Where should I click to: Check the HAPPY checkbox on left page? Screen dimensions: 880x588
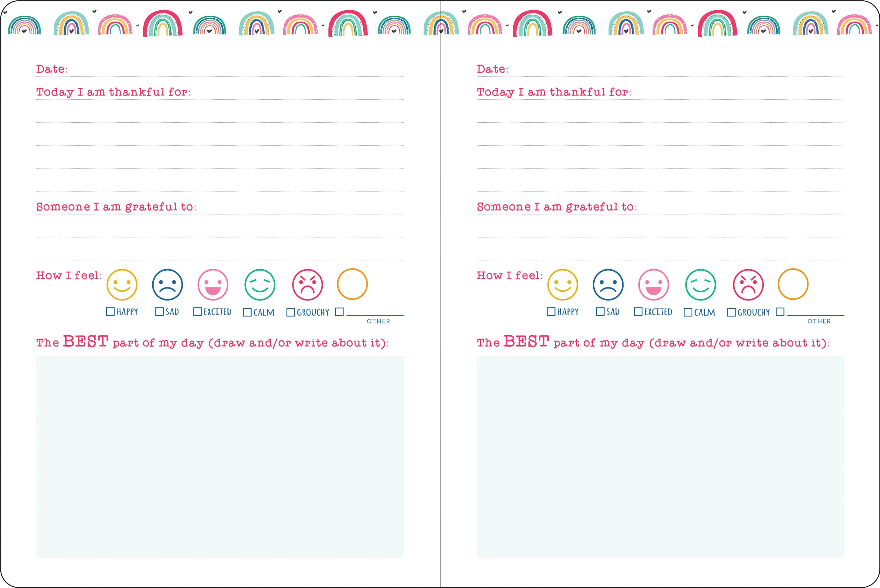click(110, 312)
